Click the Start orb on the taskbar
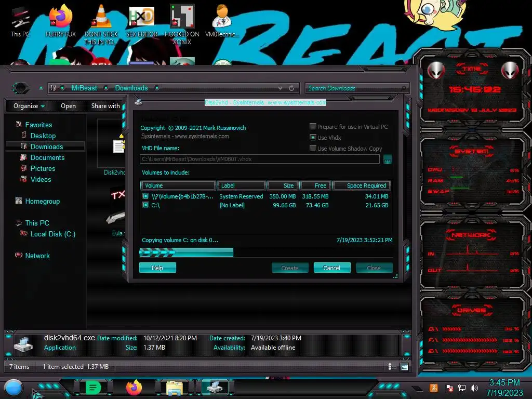The height and width of the screenshot is (399, 532). point(14,388)
